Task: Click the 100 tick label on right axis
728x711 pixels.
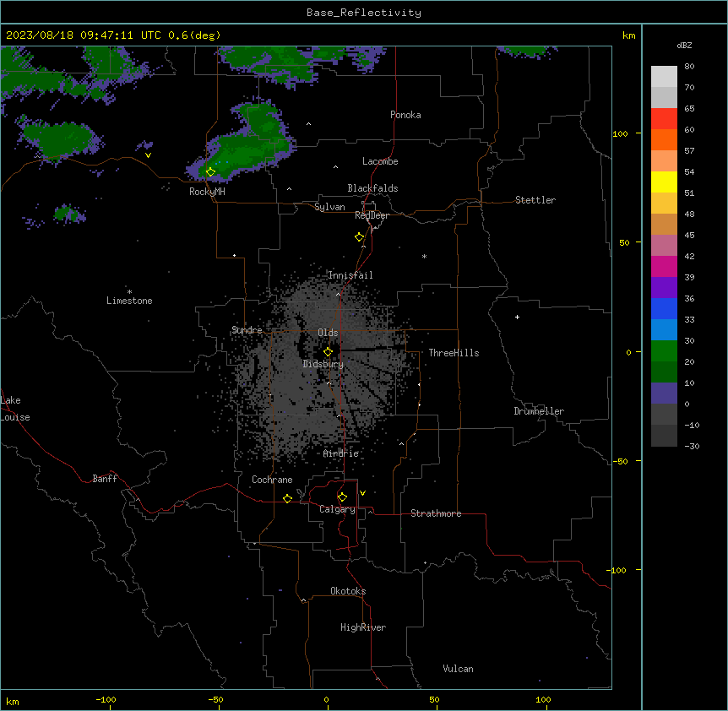Action: [620, 133]
